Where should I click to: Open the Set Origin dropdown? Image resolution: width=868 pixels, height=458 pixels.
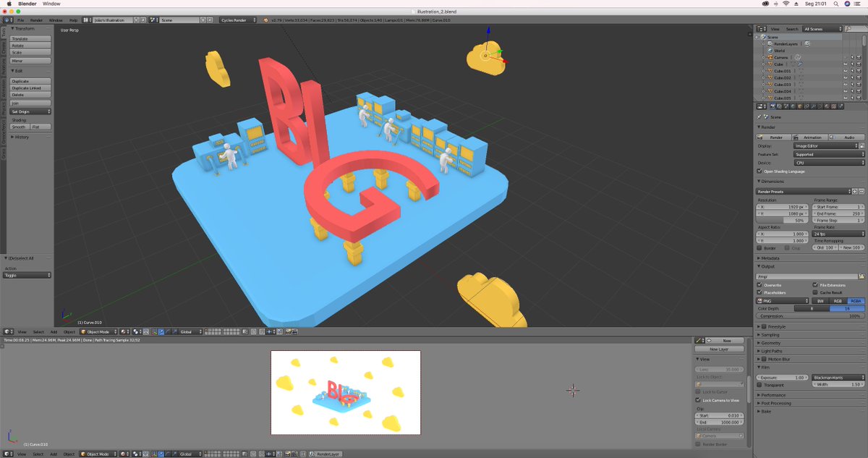click(x=30, y=111)
